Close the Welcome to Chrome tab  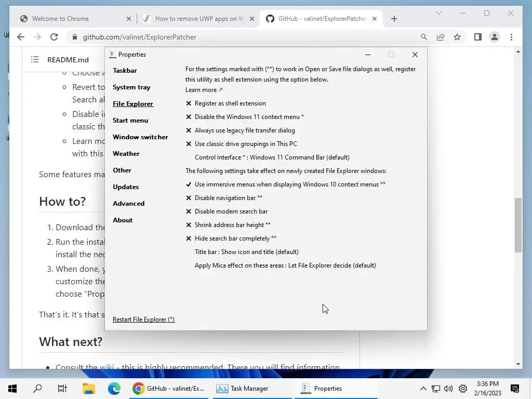[129, 19]
